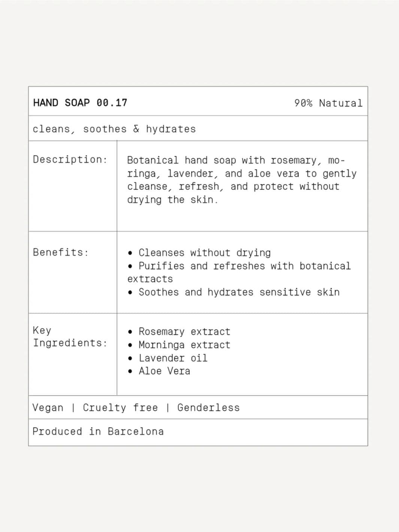Viewport: 399px width, 532px height.
Task: Click the Morninga extract ingredient
Action: click(184, 345)
